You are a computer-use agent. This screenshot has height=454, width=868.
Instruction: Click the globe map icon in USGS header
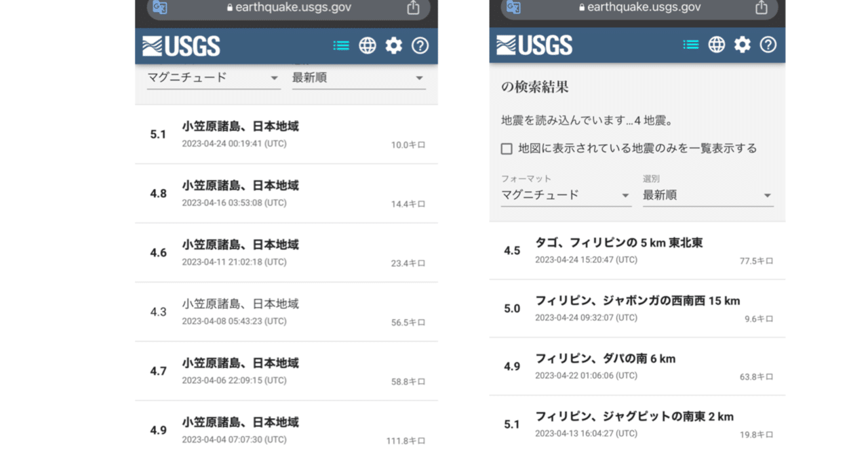tap(367, 45)
